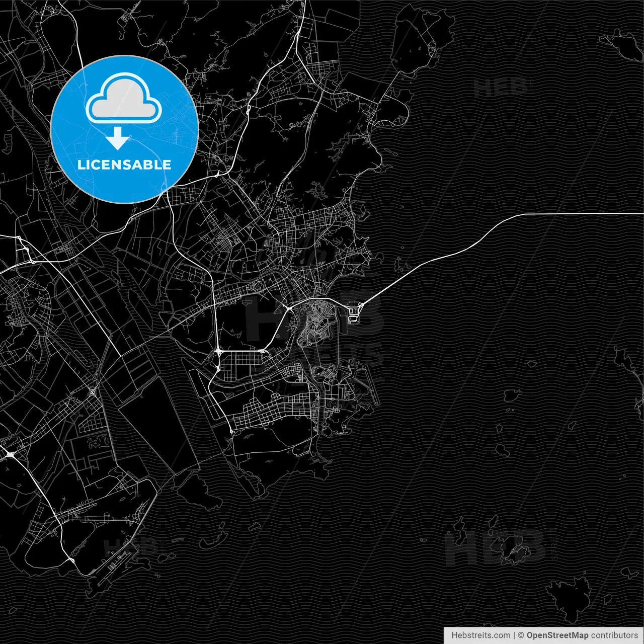Click the large highway interchange on the map

(x=219, y=352)
